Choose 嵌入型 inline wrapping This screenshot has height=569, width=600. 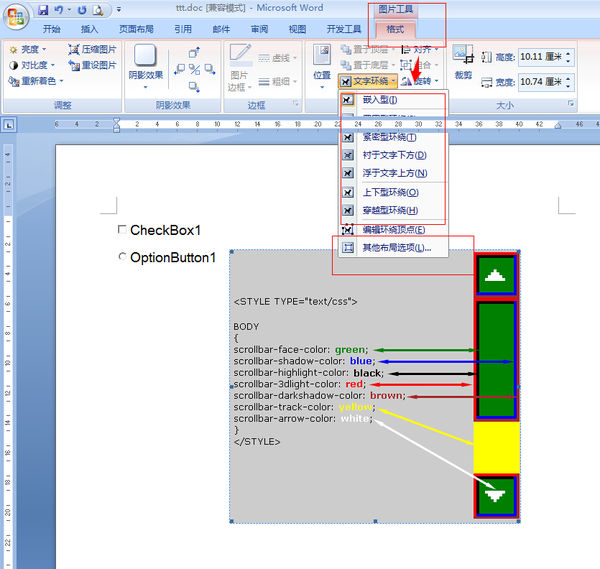pyautogui.click(x=394, y=100)
